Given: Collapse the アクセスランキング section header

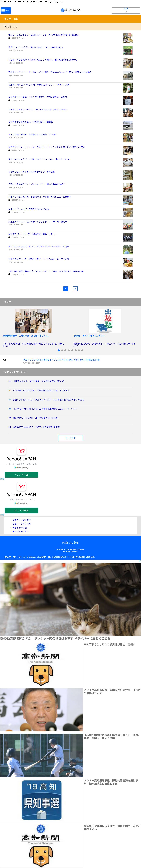Looking at the screenshot, I should (71, 372).
